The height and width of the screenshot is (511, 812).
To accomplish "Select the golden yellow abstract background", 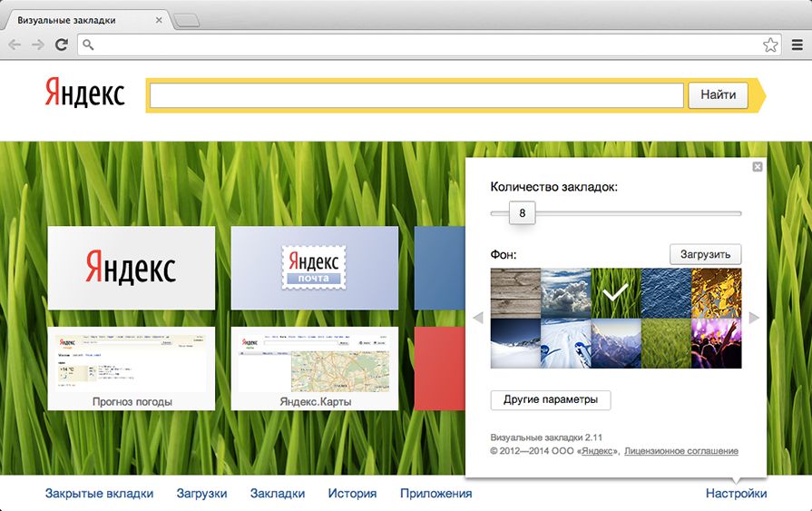I will coord(717,293).
